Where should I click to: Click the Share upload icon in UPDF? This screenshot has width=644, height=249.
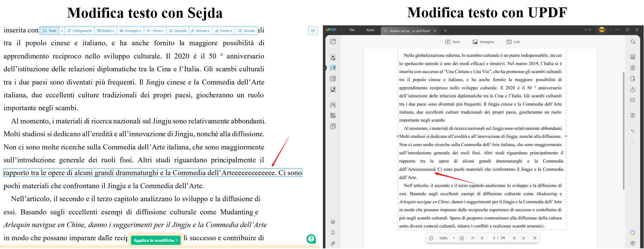tap(633, 89)
